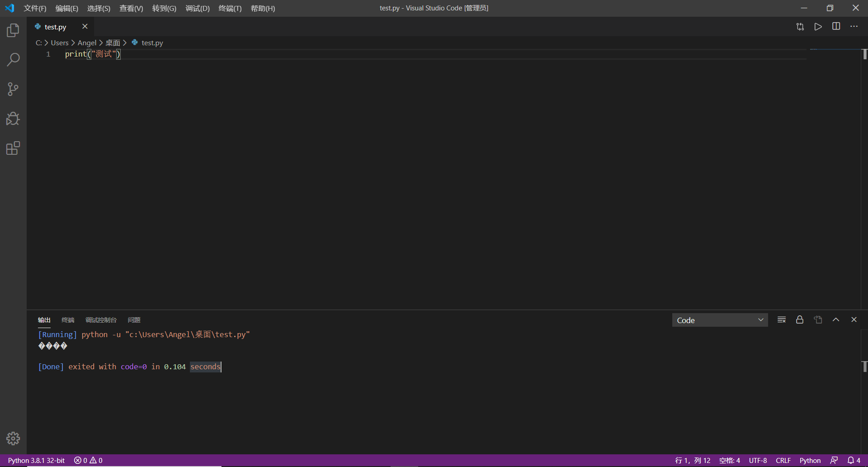The image size is (868, 467).
Task: Open notifications bell in status bar
Action: point(853,460)
